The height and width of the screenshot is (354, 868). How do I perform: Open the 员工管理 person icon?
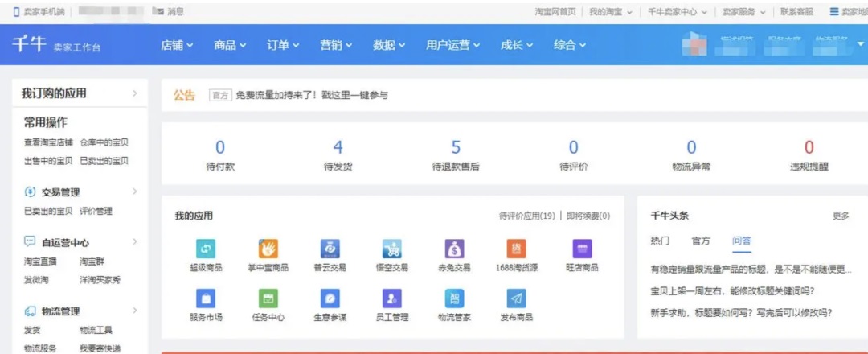[392, 298]
